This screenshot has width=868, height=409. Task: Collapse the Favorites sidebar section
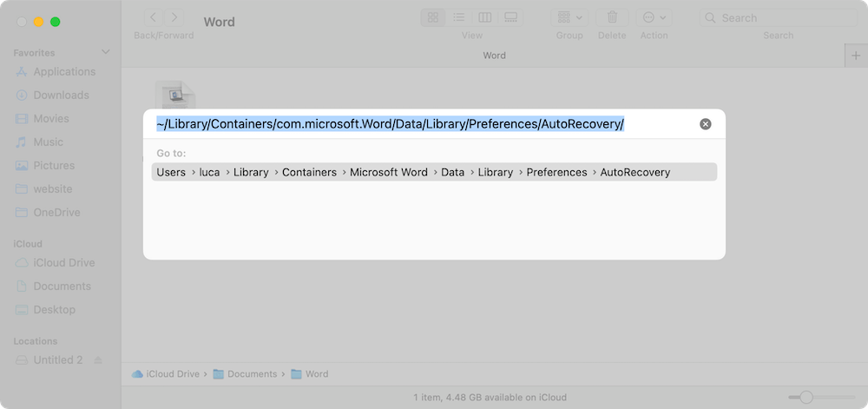coord(105,52)
